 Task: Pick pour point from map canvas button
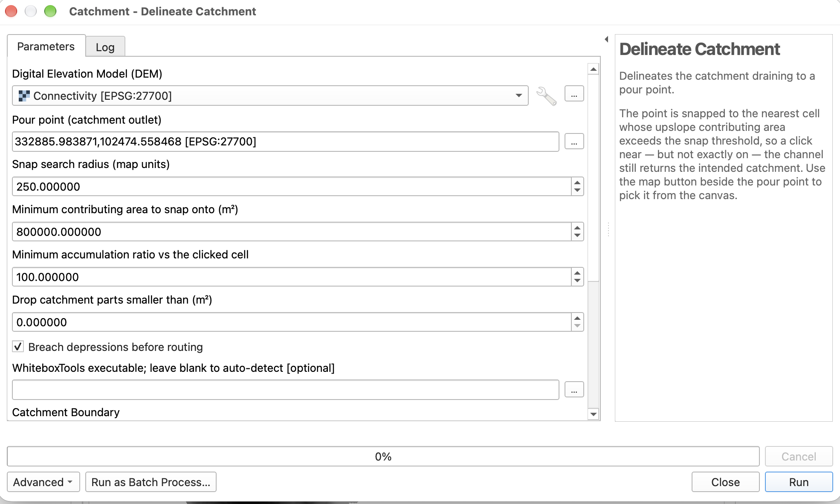coord(574,142)
